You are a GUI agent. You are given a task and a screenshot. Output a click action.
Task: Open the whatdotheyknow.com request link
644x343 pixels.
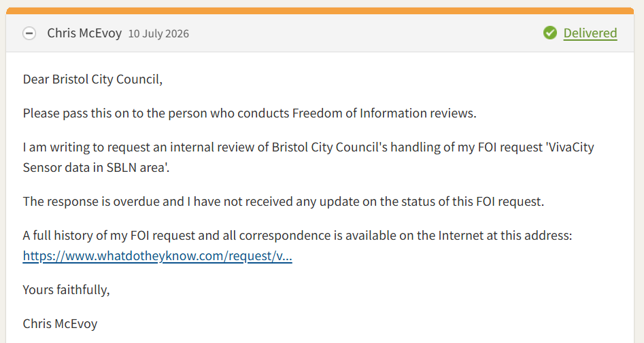point(157,255)
